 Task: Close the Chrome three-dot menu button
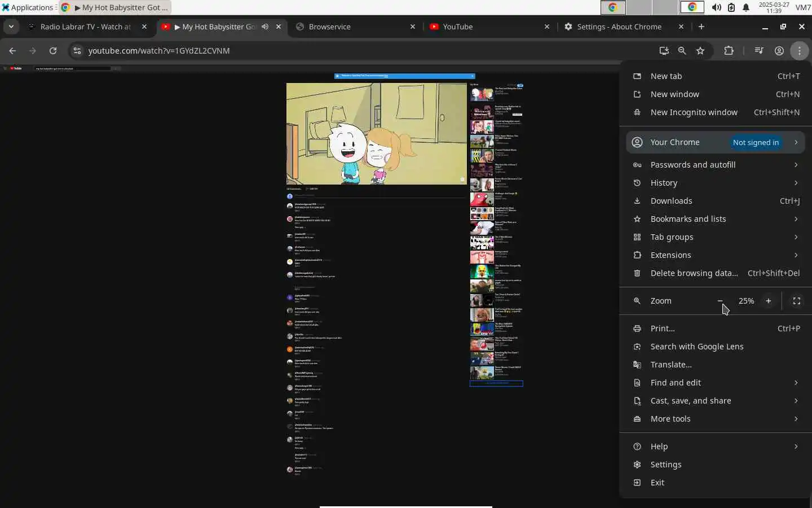point(800,51)
